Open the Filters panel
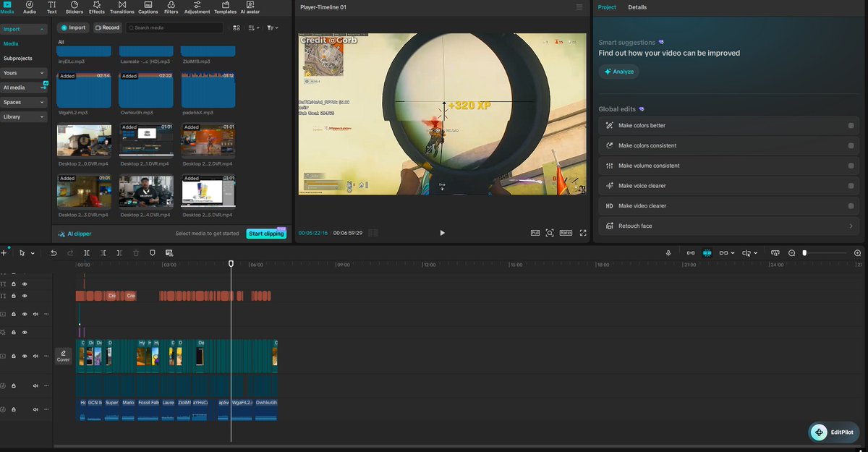This screenshot has height=452, width=868. (171, 7)
